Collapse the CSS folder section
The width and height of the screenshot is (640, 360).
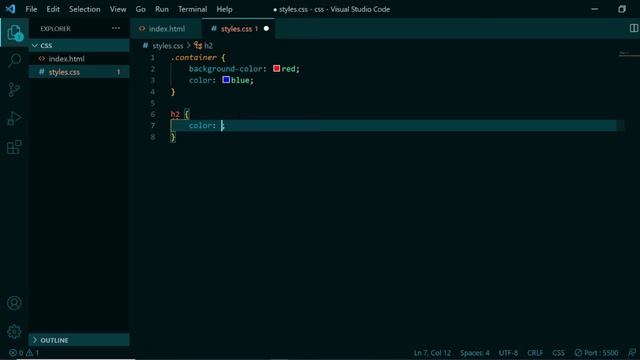(x=79, y=45)
